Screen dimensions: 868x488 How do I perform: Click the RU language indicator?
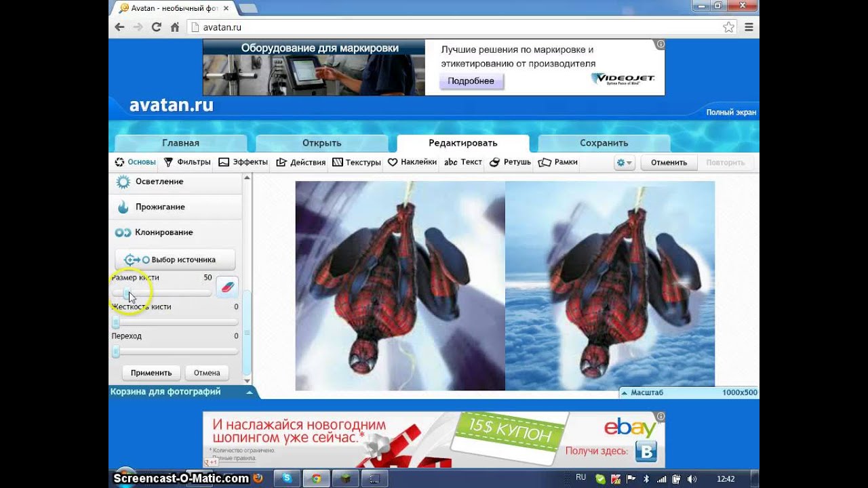coord(580,479)
